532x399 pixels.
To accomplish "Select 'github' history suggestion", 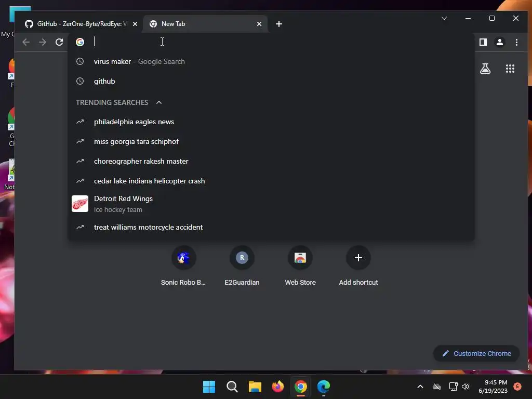I will [x=271, y=81].
